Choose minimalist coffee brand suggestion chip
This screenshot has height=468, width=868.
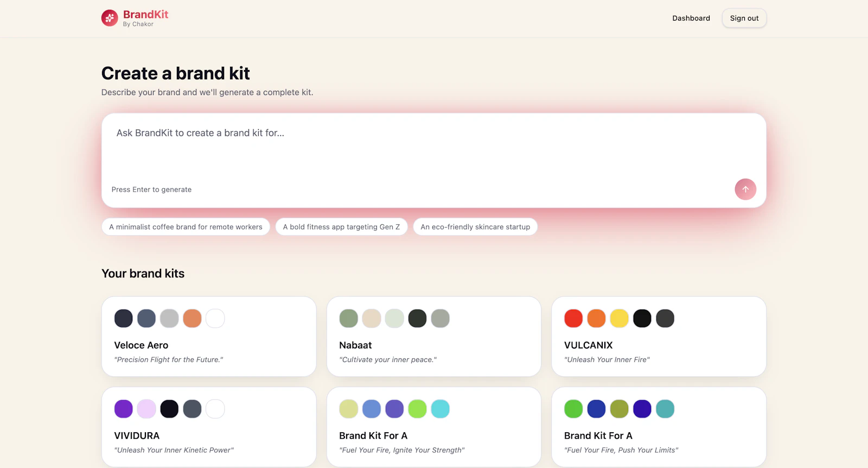point(186,227)
